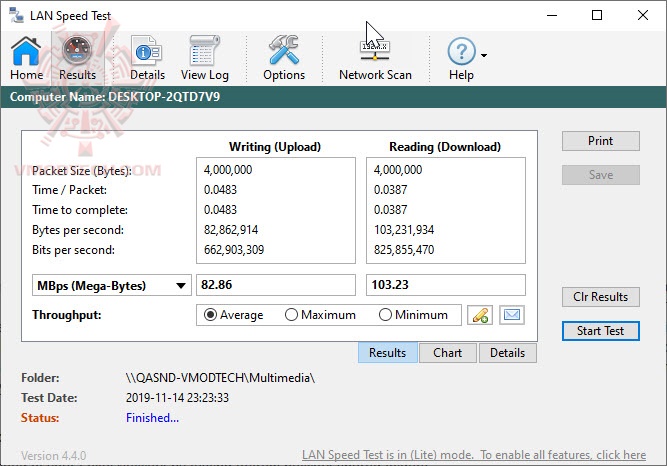The width and height of the screenshot is (667, 466).
Task: Click the Version 4.4.0 label
Action: click(54, 456)
